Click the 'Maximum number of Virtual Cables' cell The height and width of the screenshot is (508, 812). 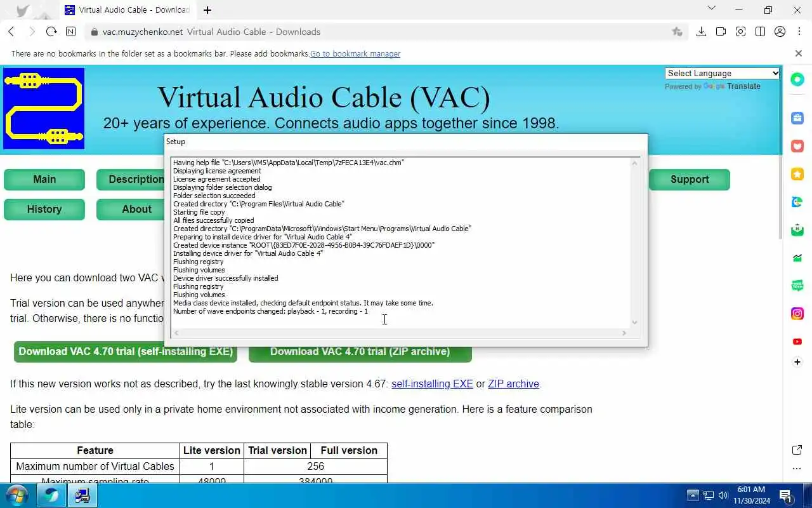(95, 466)
